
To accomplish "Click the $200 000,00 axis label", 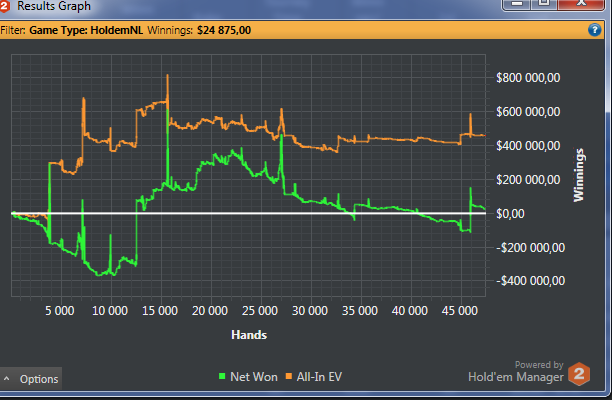I will pyautogui.click(x=528, y=180).
